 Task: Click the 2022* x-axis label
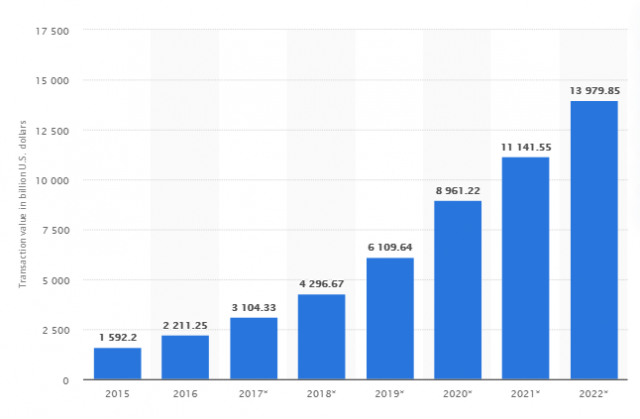(593, 394)
